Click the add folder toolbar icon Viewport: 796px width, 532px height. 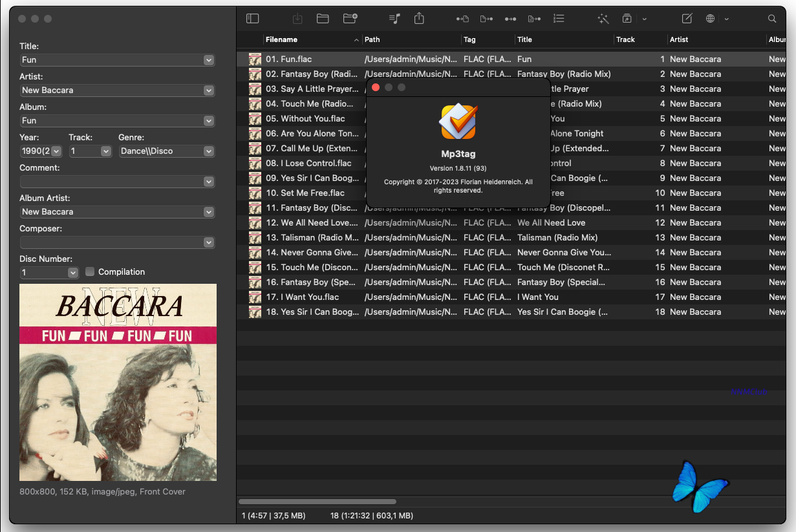point(350,19)
